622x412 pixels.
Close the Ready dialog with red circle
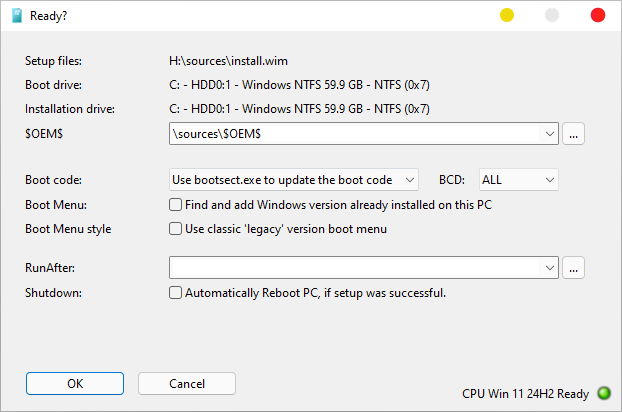point(598,15)
